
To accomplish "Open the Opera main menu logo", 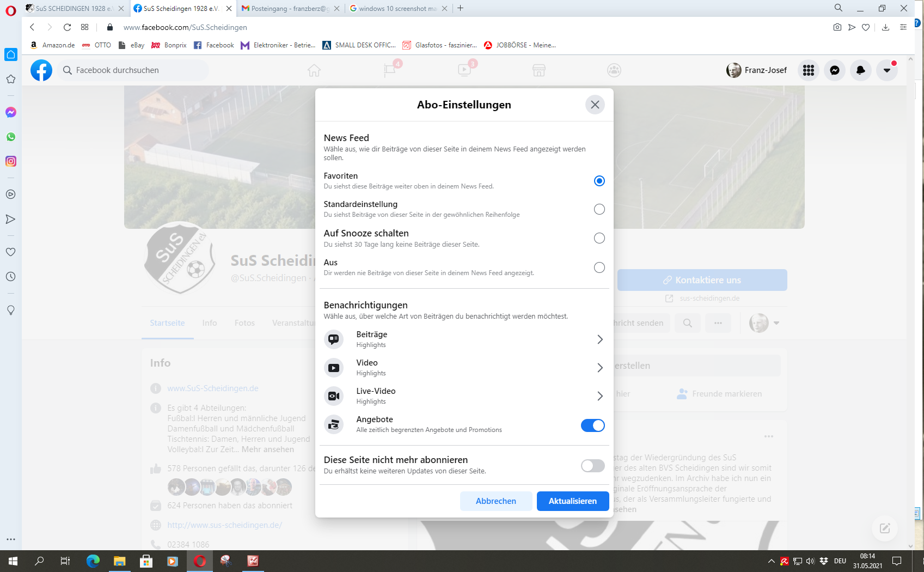I will tap(11, 10).
